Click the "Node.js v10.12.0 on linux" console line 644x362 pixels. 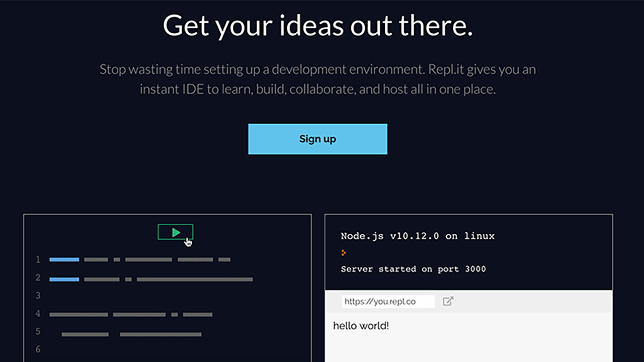[418, 236]
